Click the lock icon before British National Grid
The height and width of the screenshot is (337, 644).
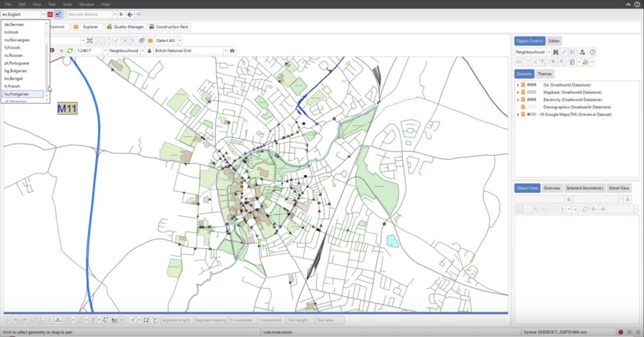pos(149,50)
